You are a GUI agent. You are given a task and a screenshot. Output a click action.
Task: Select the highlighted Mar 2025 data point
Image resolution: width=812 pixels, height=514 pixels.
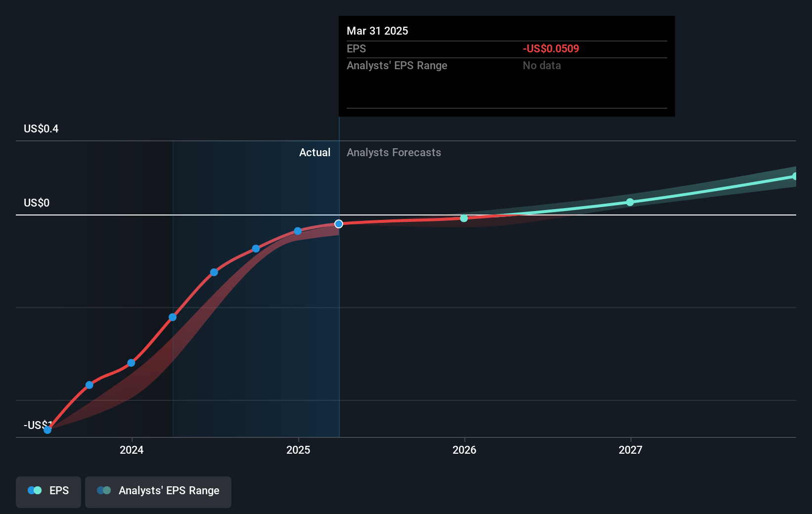click(x=338, y=223)
